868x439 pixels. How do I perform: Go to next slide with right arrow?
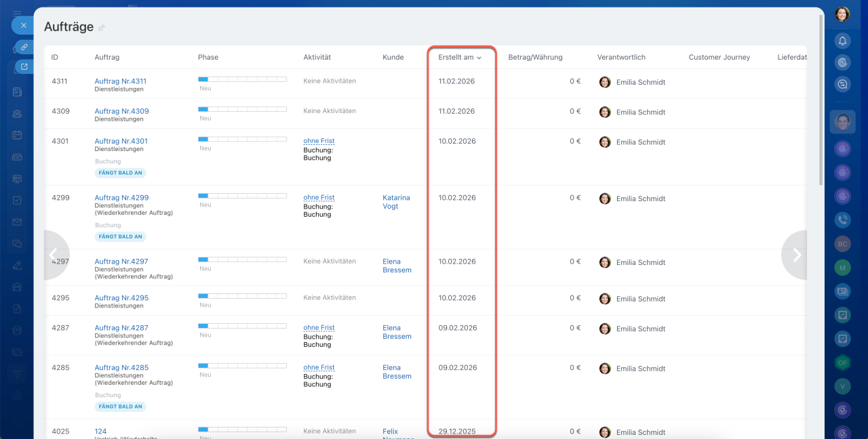pos(796,255)
